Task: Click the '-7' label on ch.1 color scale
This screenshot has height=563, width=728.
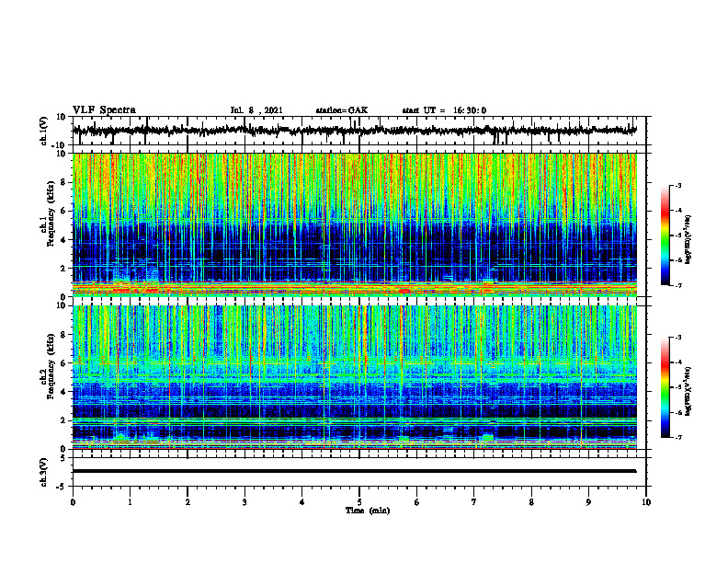Action: [677, 285]
